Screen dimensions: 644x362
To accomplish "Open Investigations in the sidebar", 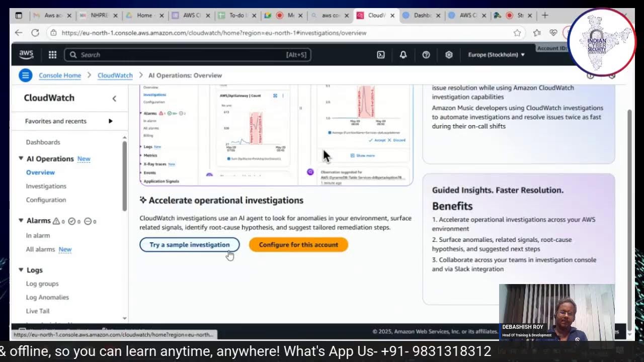I will (46, 186).
